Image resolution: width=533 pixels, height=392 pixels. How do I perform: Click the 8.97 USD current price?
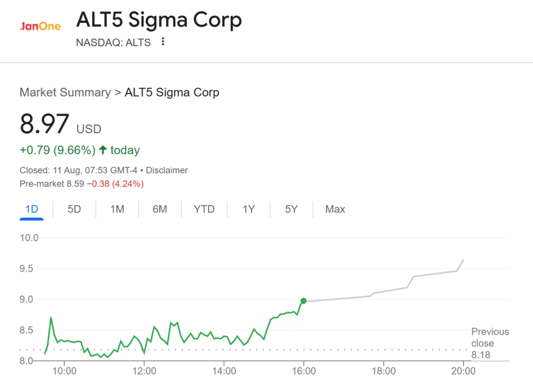45,125
